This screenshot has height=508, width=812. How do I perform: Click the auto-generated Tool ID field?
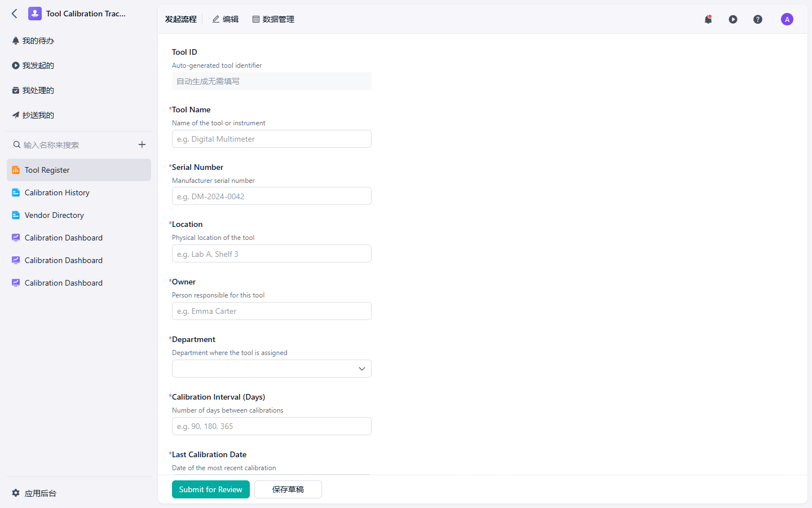click(x=272, y=81)
